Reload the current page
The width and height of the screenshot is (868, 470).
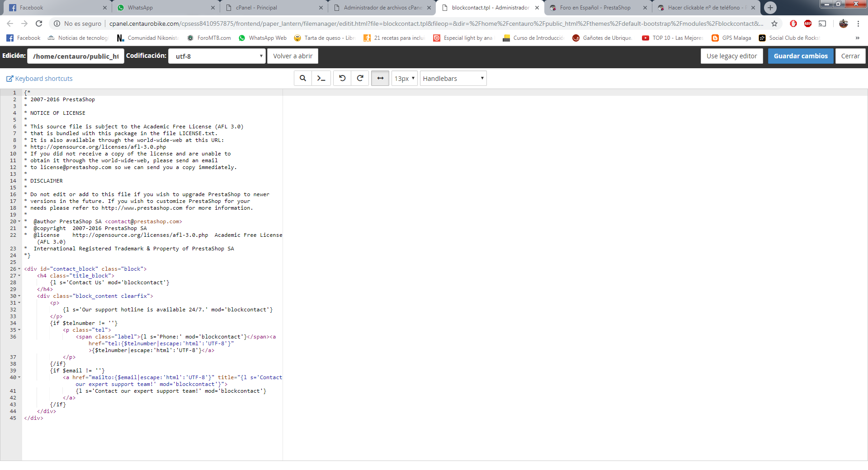39,23
